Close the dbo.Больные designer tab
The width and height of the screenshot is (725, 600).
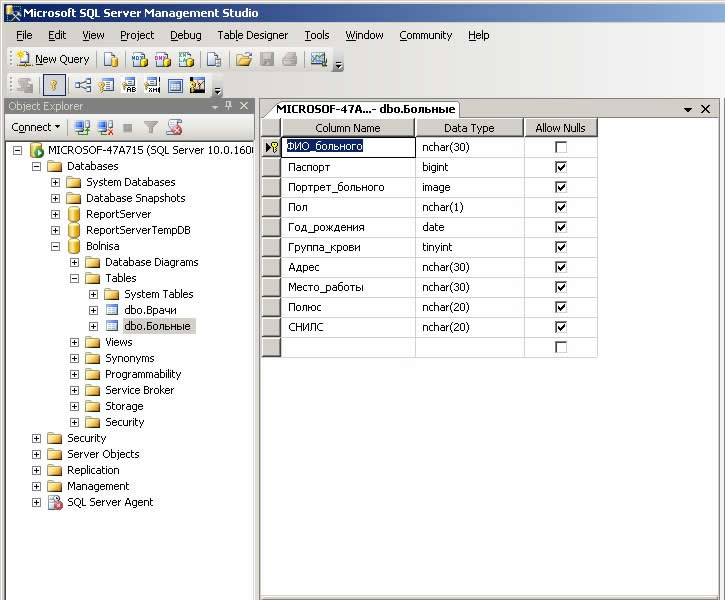(706, 109)
